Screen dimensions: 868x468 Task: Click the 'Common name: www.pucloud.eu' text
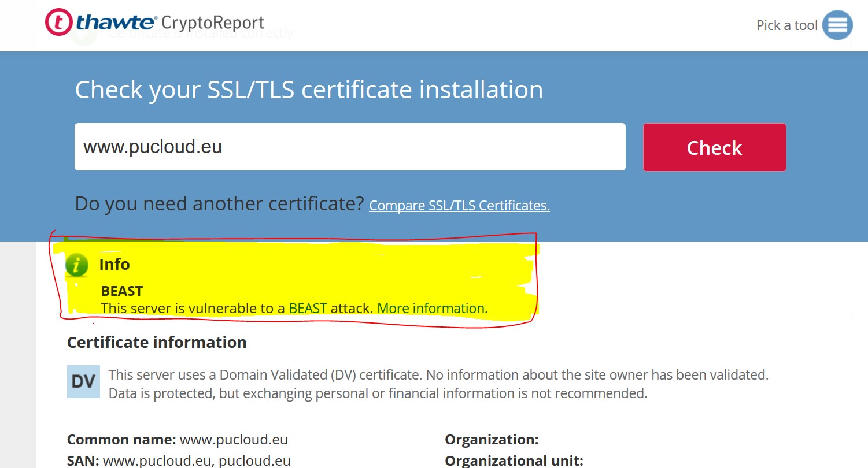[x=178, y=440]
